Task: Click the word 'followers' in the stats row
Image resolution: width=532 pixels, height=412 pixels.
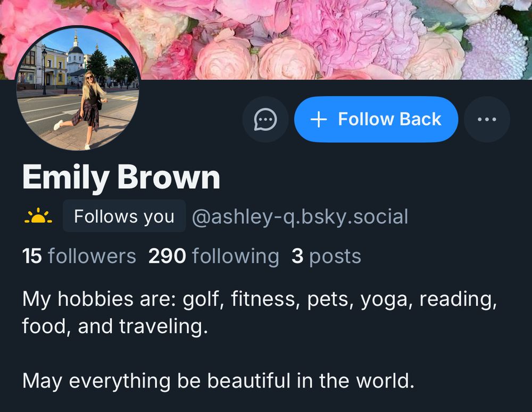Action: click(x=92, y=256)
